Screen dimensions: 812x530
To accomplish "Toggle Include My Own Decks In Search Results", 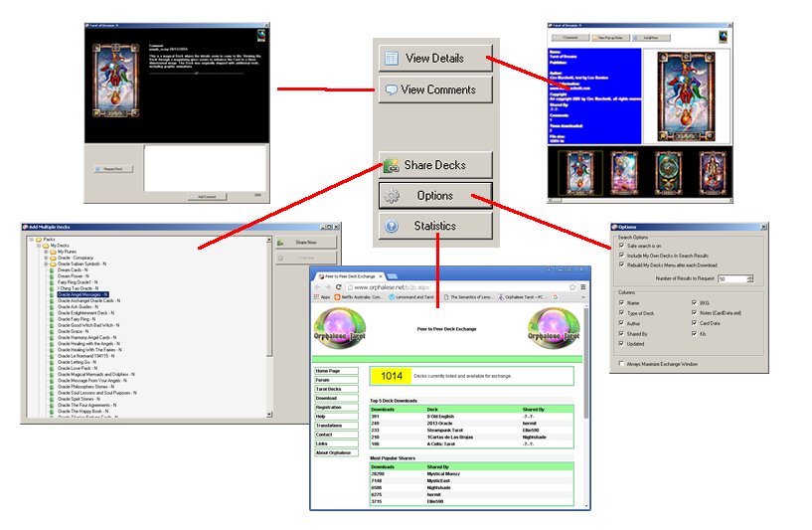I will (x=621, y=256).
